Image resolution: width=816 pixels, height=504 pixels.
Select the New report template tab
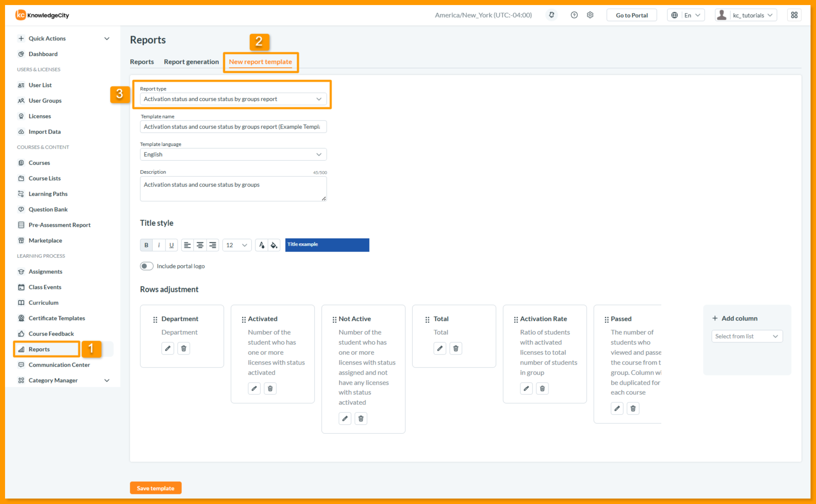(260, 62)
